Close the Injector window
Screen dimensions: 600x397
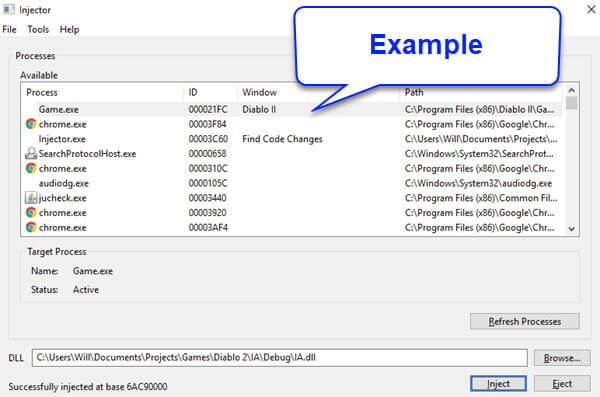[x=591, y=9]
